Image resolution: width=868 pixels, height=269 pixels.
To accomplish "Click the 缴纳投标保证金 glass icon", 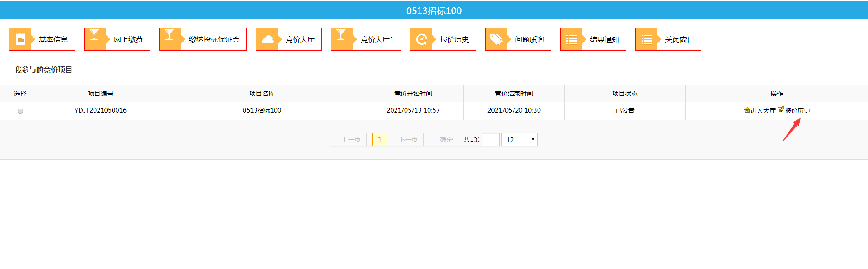I will pos(170,36).
